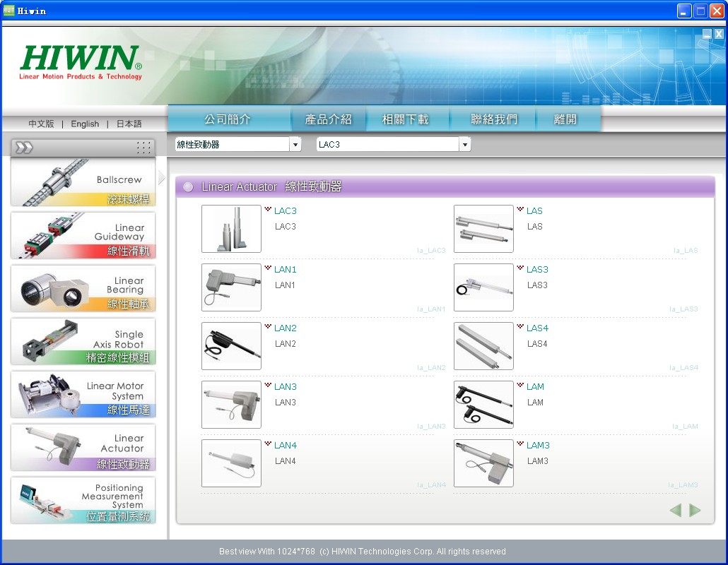728x565 pixels.
Task: Minimize the inner banner panel
Action: pos(707,34)
